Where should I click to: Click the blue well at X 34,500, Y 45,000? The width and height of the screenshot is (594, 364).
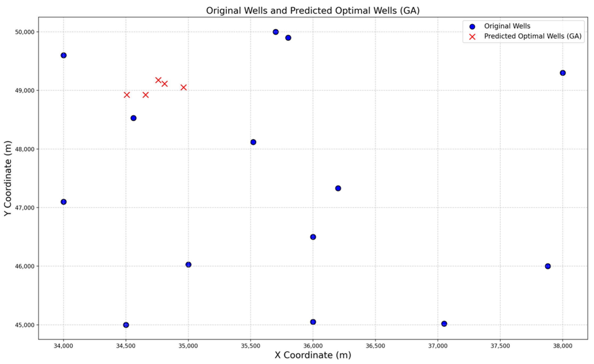coord(126,325)
